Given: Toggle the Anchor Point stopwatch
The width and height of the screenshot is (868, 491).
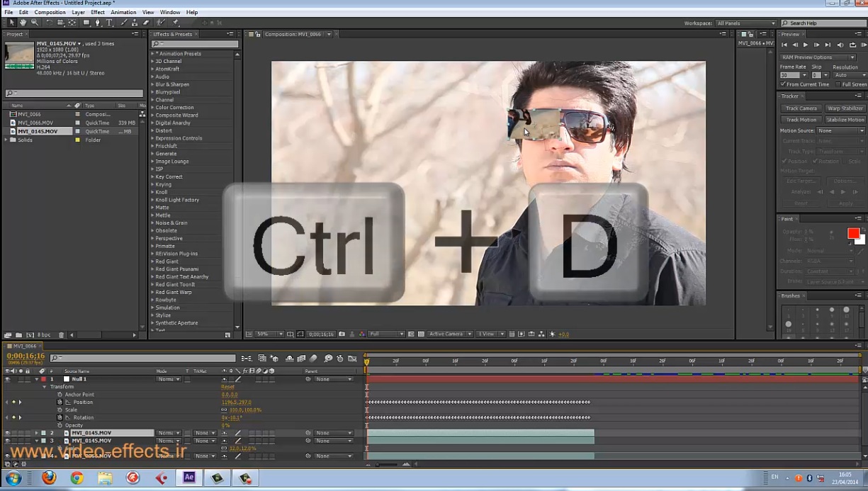Looking at the screenshot, I should pos(60,395).
